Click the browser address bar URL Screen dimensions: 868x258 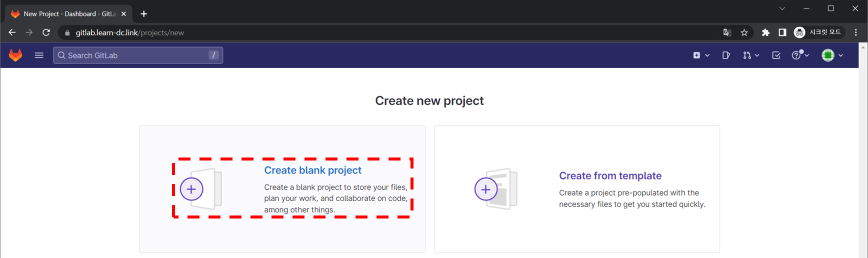coord(130,32)
